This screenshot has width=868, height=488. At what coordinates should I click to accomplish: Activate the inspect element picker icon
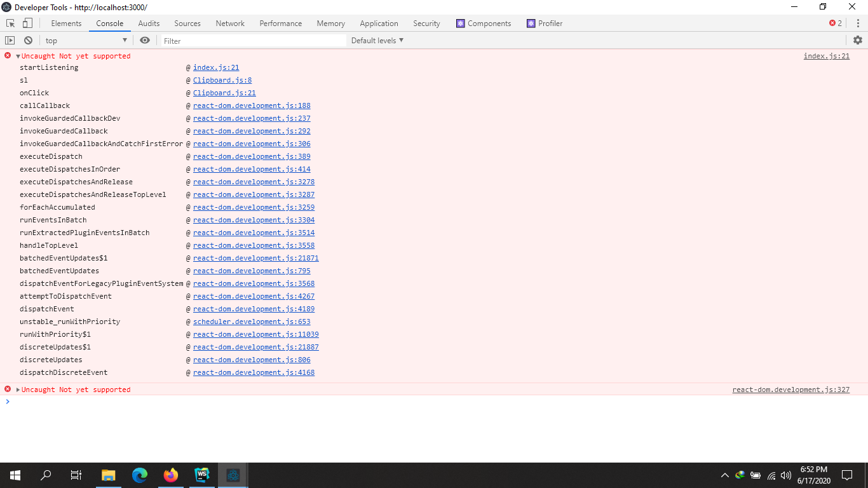11,24
